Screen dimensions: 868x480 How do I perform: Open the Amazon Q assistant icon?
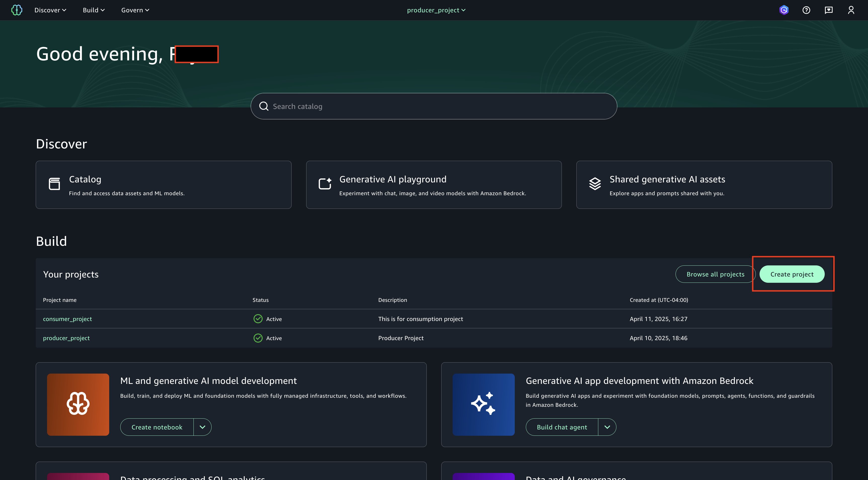[784, 10]
